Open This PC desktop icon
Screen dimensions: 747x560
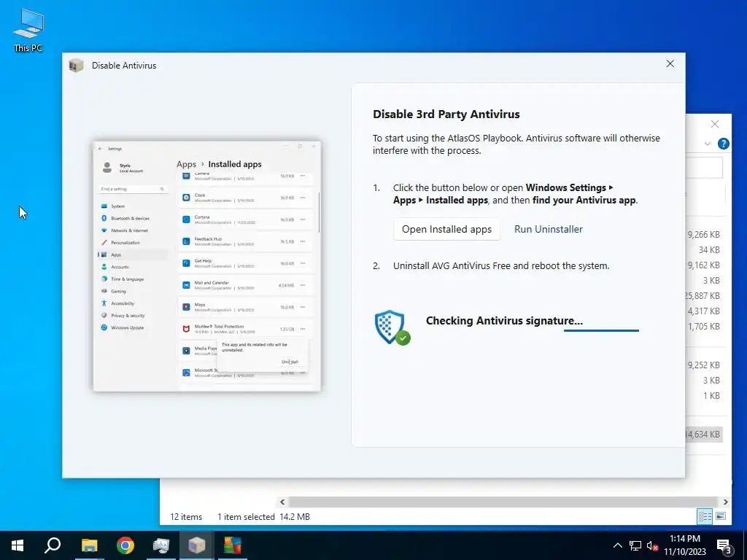[28, 30]
